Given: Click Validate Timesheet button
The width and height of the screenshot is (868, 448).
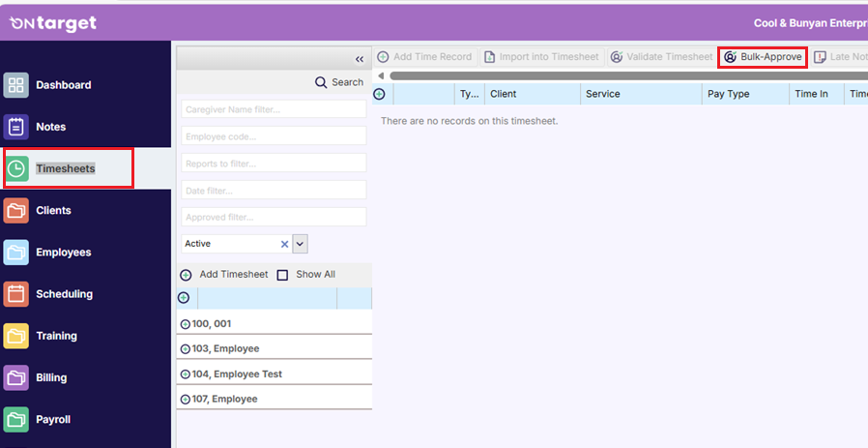Looking at the screenshot, I should [661, 56].
